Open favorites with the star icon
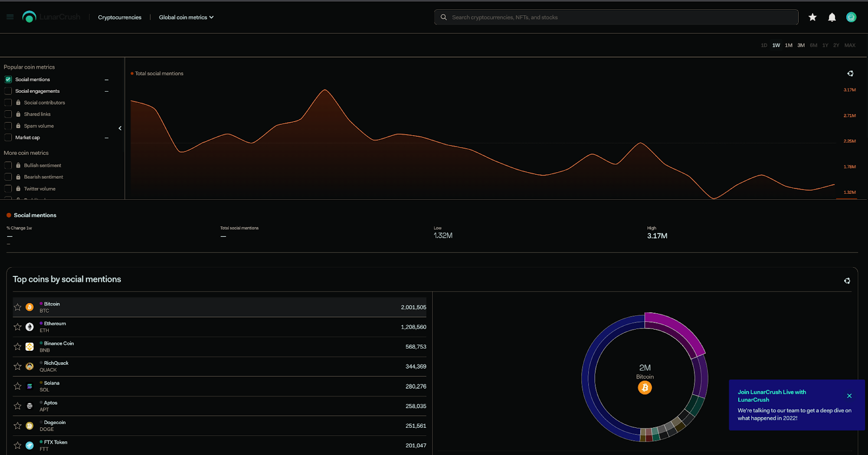Viewport: 868px width, 455px height. (812, 17)
